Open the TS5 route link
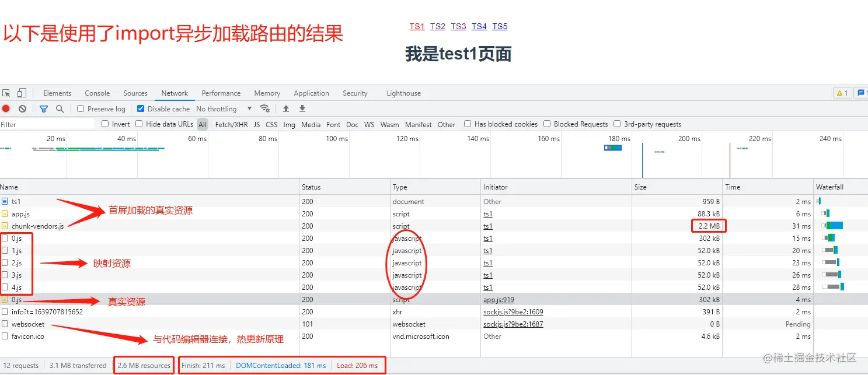868x375 pixels. click(x=500, y=26)
